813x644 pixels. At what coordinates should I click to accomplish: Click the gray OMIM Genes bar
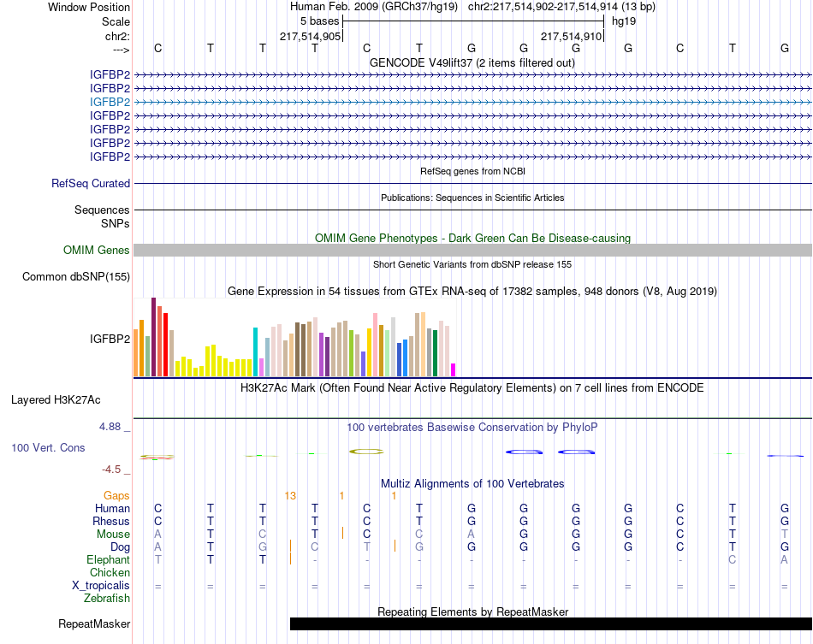pyautogui.click(x=473, y=251)
